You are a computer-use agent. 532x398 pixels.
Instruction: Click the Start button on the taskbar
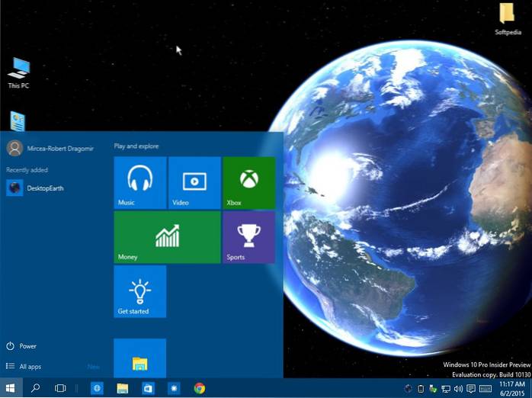point(11,388)
